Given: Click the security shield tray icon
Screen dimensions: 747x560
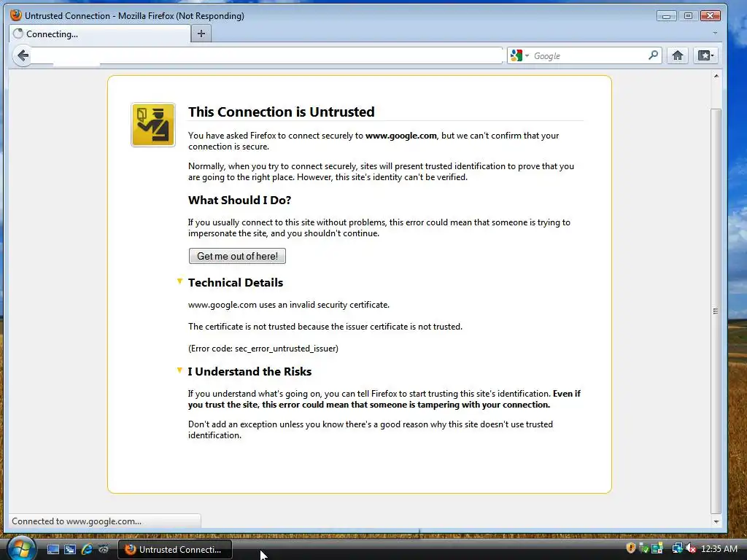Looking at the screenshot, I should coord(631,548).
